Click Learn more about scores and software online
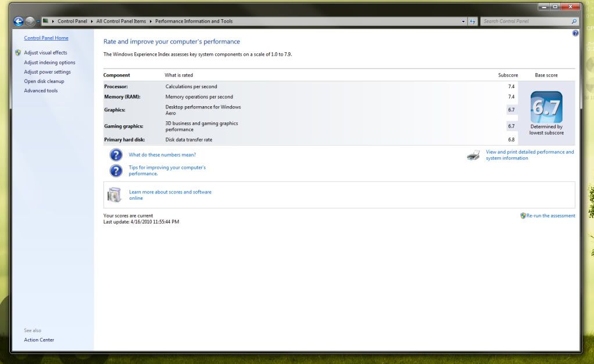Image resolution: width=594 pixels, height=364 pixels. pos(170,195)
